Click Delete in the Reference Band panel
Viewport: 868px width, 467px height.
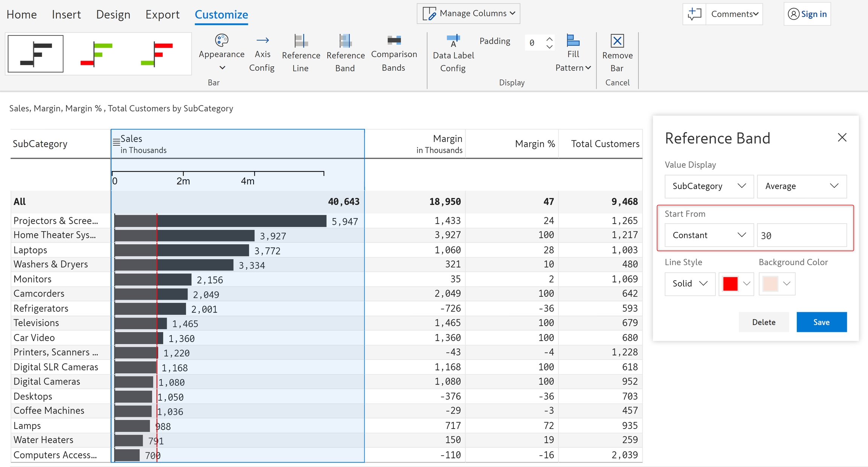pyautogui.click(x=763, y=322)
